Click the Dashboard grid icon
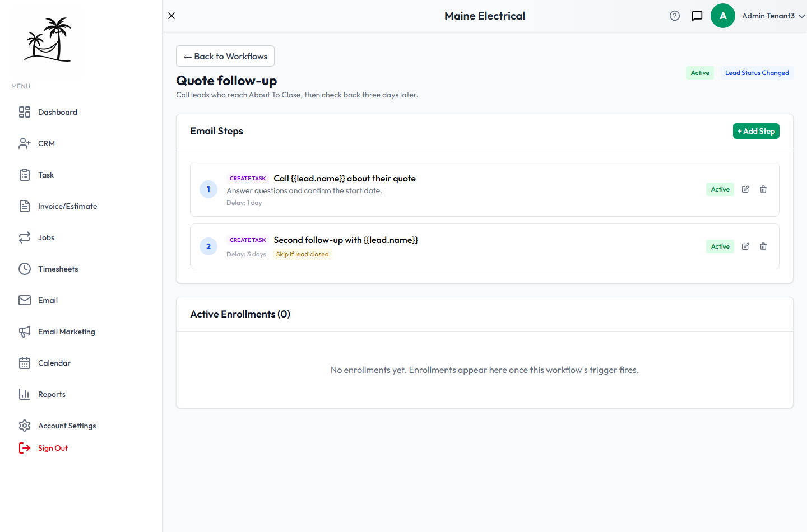The width and height of the screenshot is (807, 532). click(25, 112)
